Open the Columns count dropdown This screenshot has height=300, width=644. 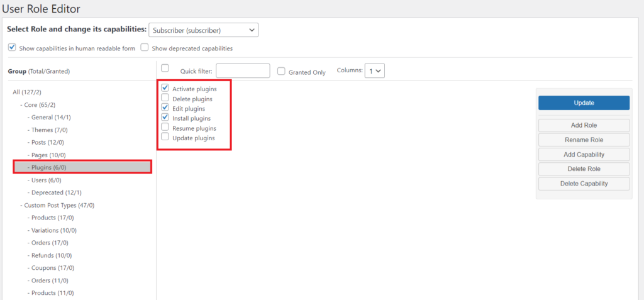[x=376, y=71]
